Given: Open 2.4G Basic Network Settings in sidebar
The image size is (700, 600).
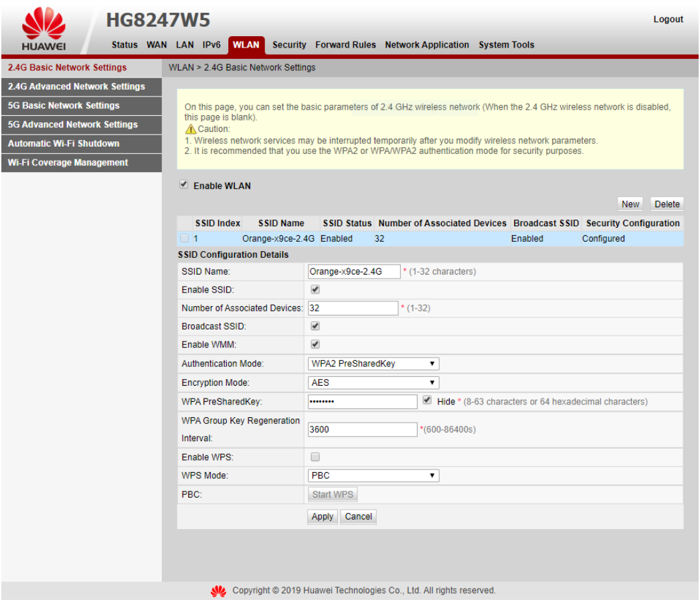Looking at the screenshot, I should click(x=81, y=68).
